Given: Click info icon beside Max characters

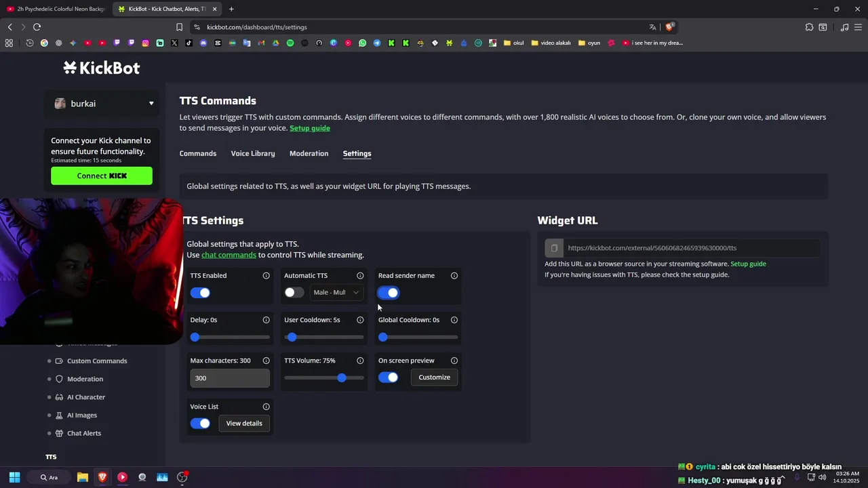Looking at the screenshot, I should (266, 361).
